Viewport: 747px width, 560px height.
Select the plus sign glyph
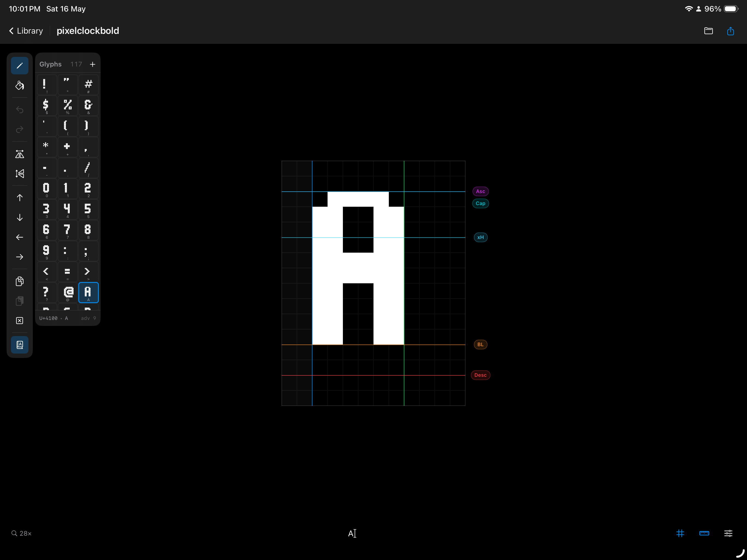click(x=68, y=147)
